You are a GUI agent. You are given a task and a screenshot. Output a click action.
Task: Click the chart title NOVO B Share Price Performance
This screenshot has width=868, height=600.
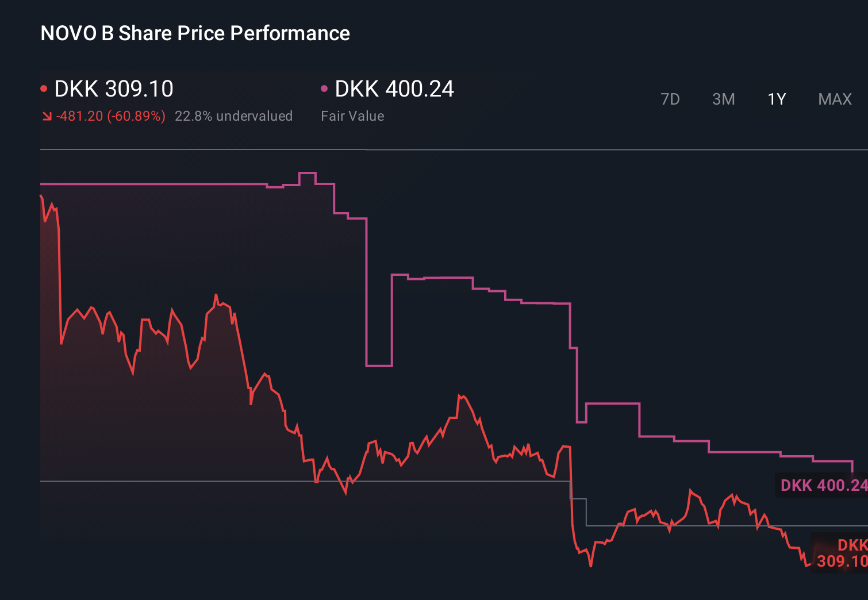coord(194,33)
